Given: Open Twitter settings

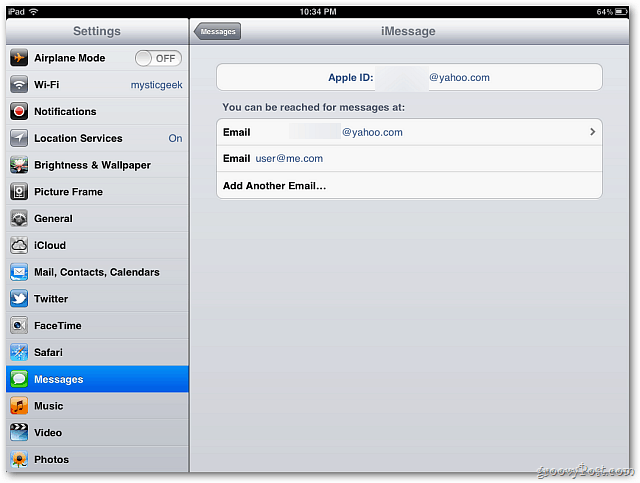Looking at the screenshot, I should point(97,298).
